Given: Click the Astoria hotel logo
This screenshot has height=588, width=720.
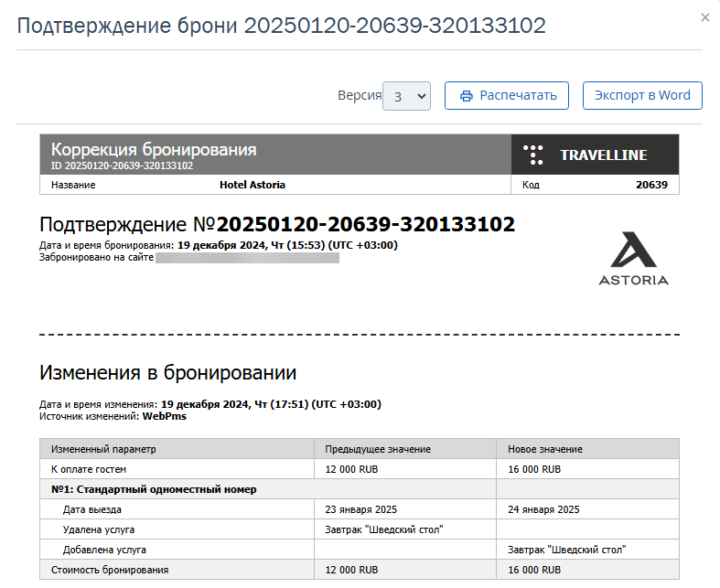Looking at the screenshot, I should (633, 259).
